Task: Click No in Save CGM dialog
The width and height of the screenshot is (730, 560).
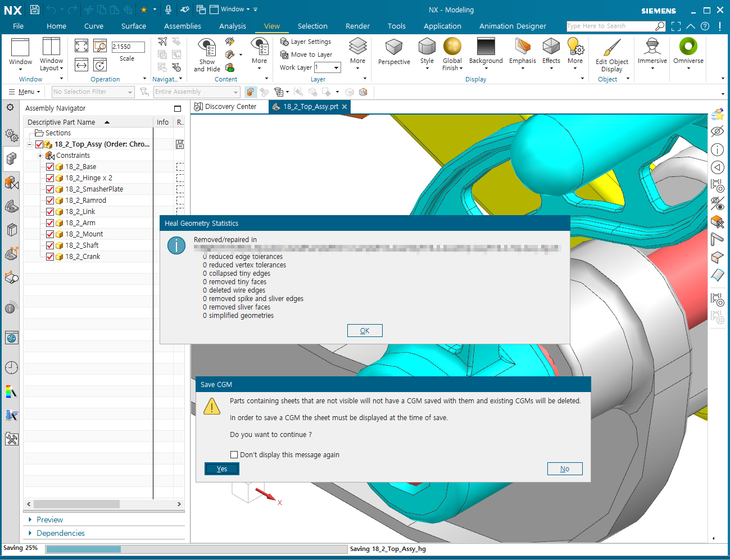Action: pos(565,469)
